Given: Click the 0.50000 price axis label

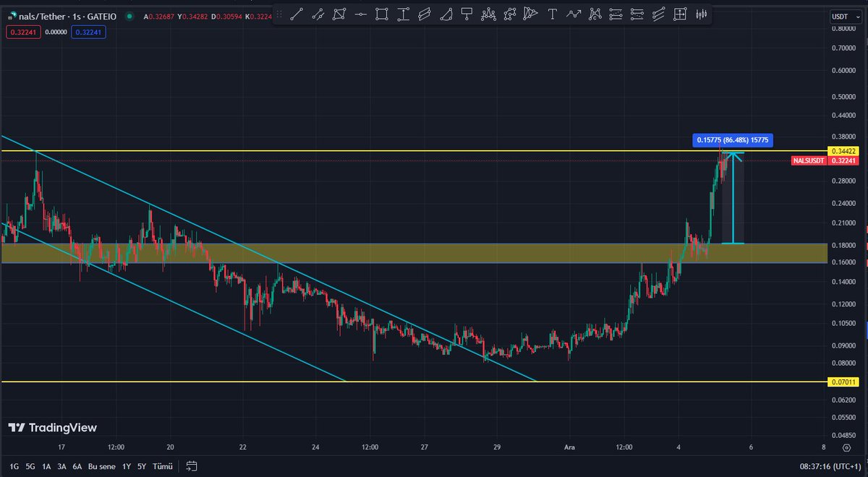Looking at the screenshot, I should tap(843, 96).
